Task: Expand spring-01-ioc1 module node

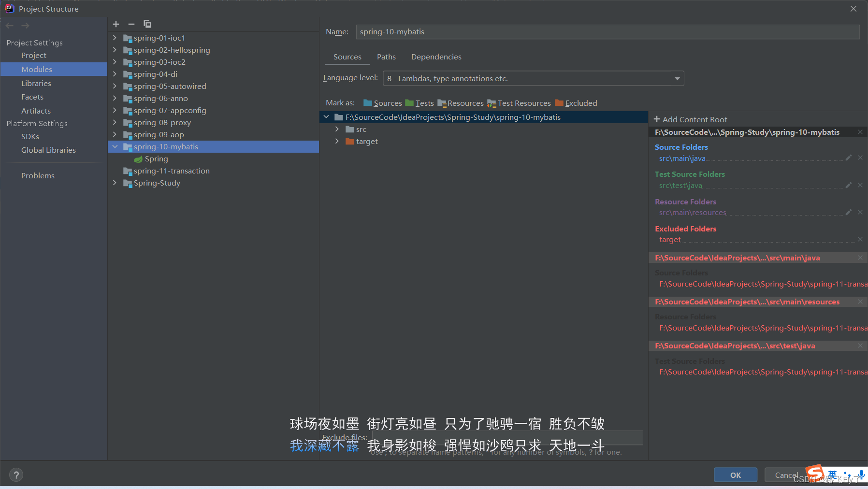Action: coord(115,38)
